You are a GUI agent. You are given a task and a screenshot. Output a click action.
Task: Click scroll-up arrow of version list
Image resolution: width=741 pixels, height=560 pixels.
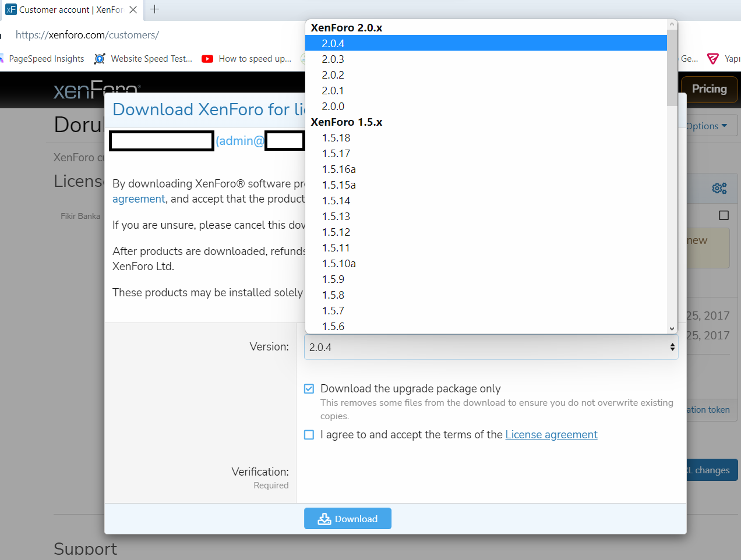(672, 24)
